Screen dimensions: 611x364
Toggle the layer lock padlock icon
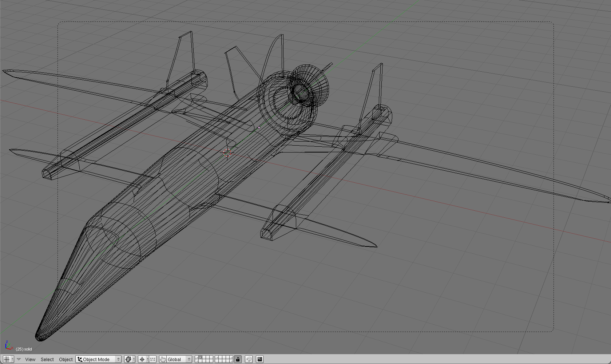(x=238, y=359)
